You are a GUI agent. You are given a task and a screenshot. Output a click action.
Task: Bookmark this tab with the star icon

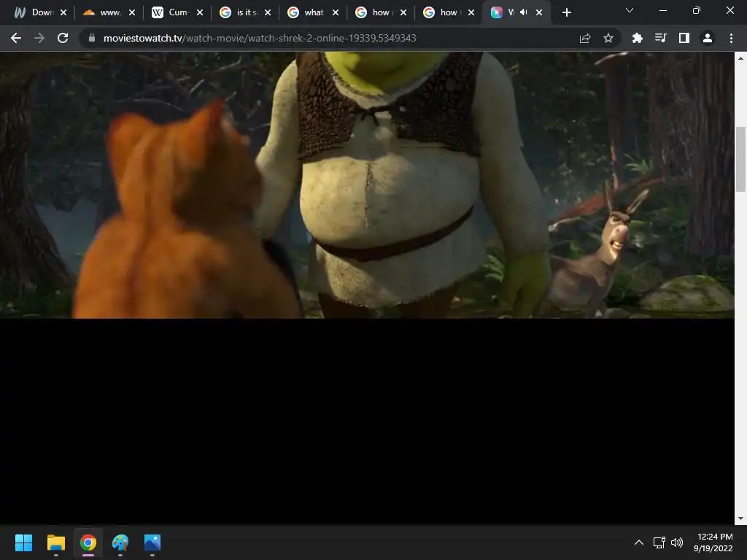[608, 38]
